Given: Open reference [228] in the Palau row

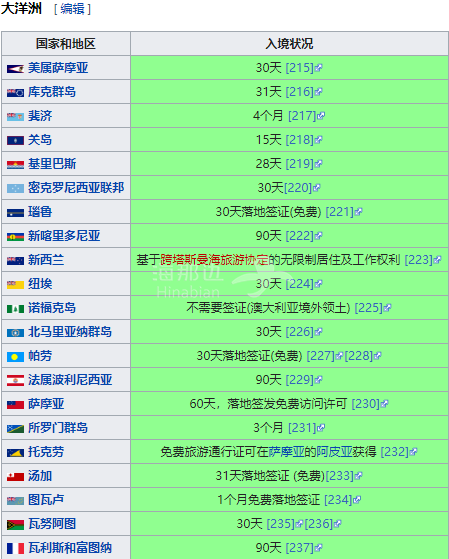Looking at the screenshot, I should click(358, 356).
